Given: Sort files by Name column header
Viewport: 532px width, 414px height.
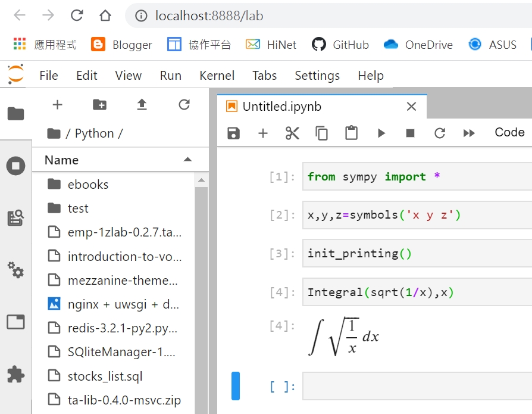Looking at the screenshot, I should coord(61,160).
